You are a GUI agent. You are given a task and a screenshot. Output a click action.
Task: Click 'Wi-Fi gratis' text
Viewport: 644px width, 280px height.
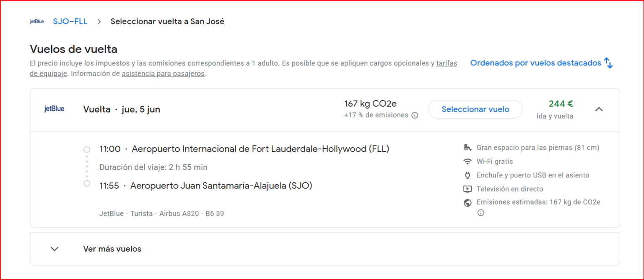[495, 162]
